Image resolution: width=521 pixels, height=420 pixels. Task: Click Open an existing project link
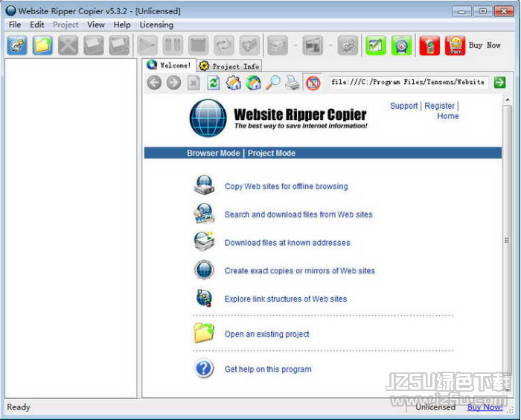point(266,334)
